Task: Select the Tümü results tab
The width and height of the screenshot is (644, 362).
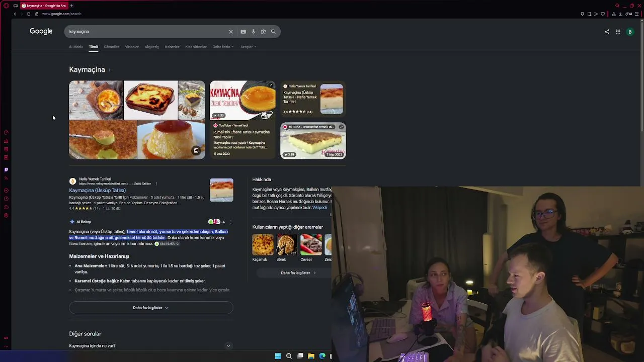Action: point(94,47)
